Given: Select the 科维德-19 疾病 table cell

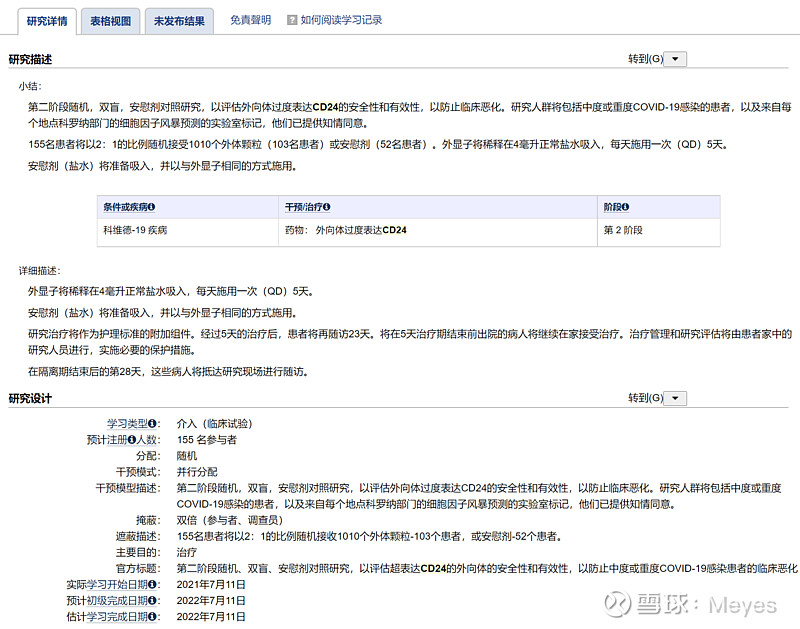Looking at the screenshot, I should [x=188, y=232].
